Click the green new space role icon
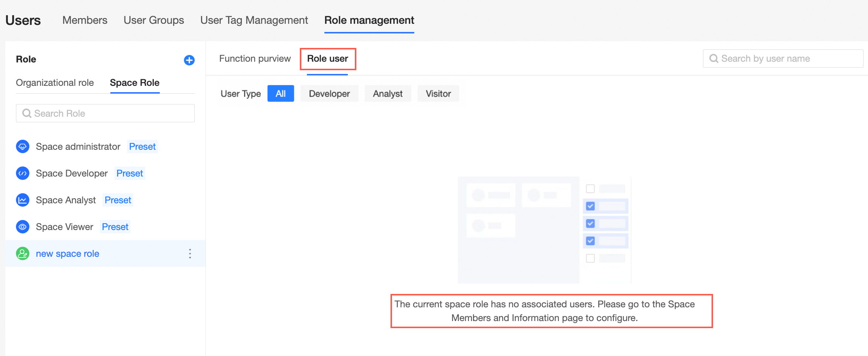 click(x=23, y=253)
